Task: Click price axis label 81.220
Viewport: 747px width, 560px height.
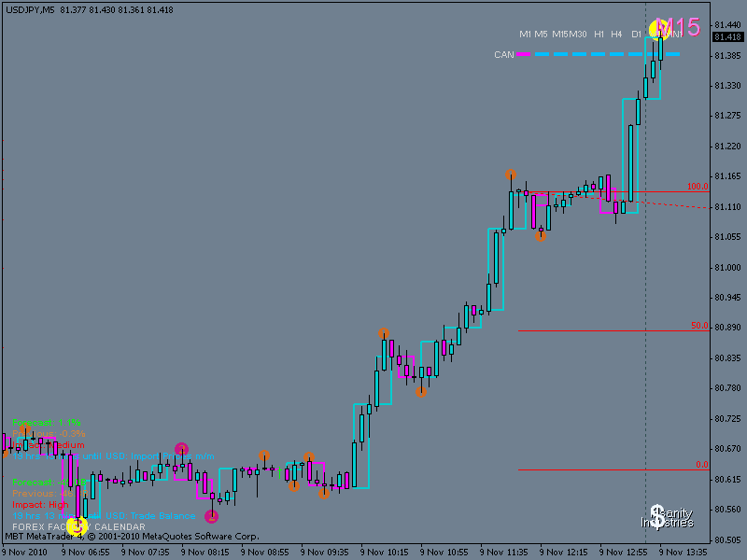Action: coord(727,147)
